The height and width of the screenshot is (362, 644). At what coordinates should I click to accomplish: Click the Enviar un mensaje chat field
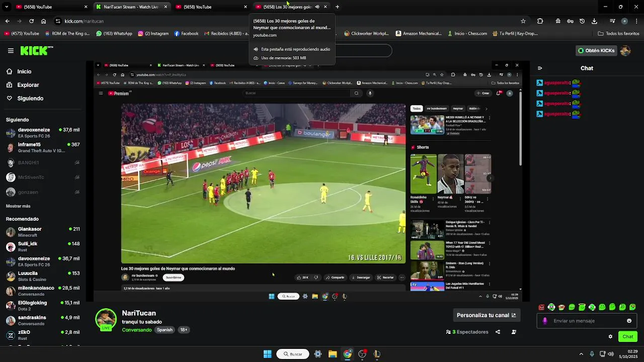click(x=587, y=321)
